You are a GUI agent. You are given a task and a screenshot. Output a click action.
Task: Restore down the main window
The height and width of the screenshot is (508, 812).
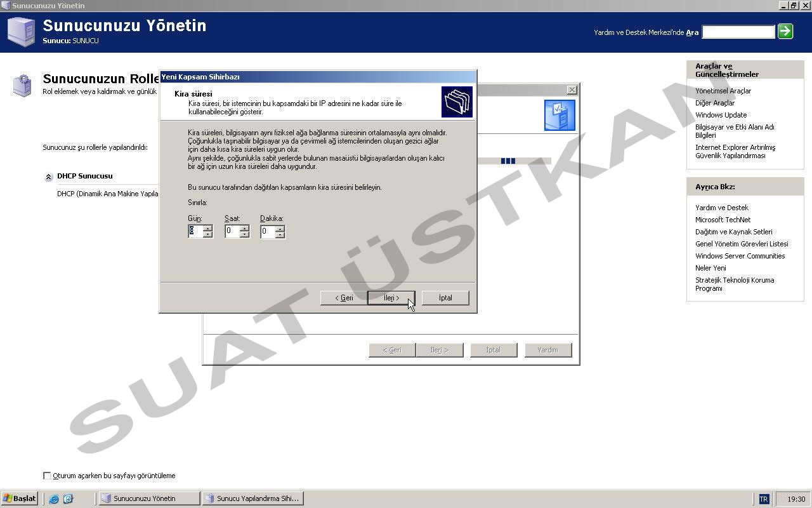pos(794,5)
